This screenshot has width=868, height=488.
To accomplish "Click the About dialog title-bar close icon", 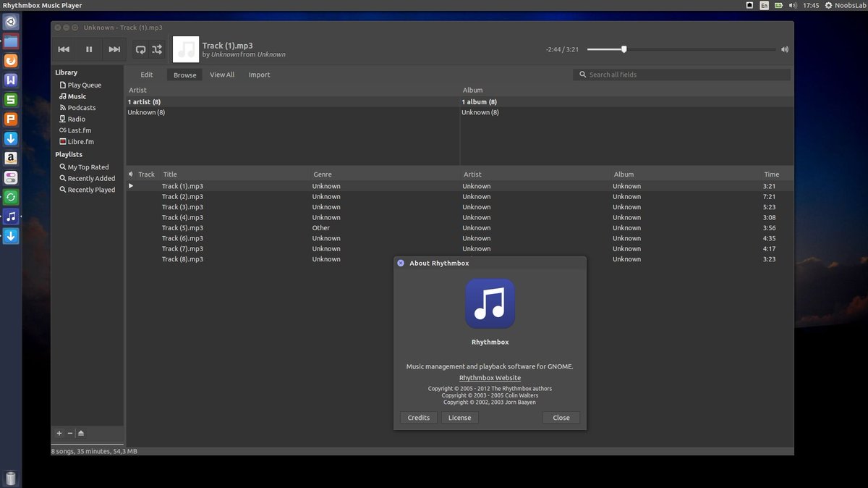I will click(x=401, y=263).
